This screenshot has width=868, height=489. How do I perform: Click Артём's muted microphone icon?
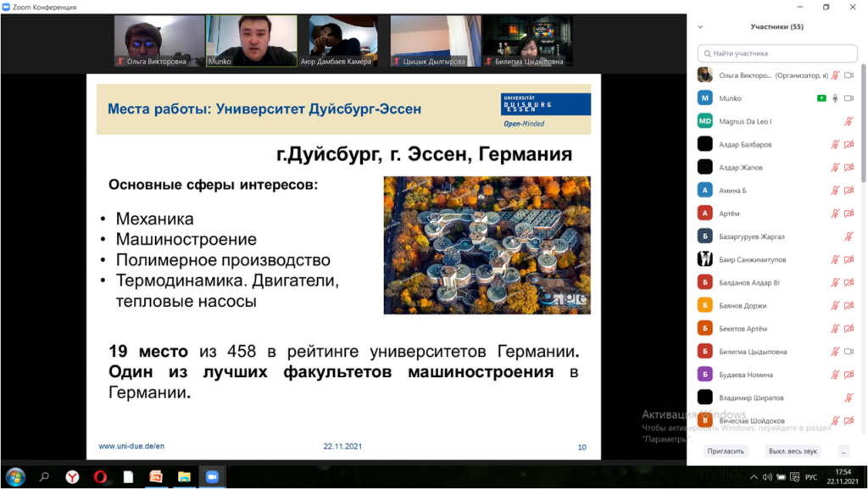click(x=835, y=214)
